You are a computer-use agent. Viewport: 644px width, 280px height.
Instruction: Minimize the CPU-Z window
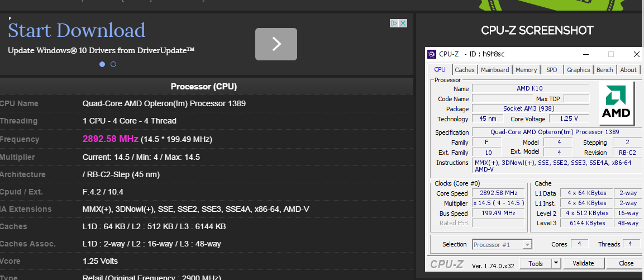587,54
